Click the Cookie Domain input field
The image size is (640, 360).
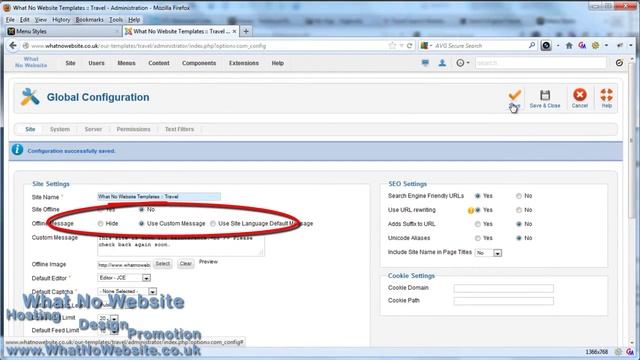tap(504, 288)
